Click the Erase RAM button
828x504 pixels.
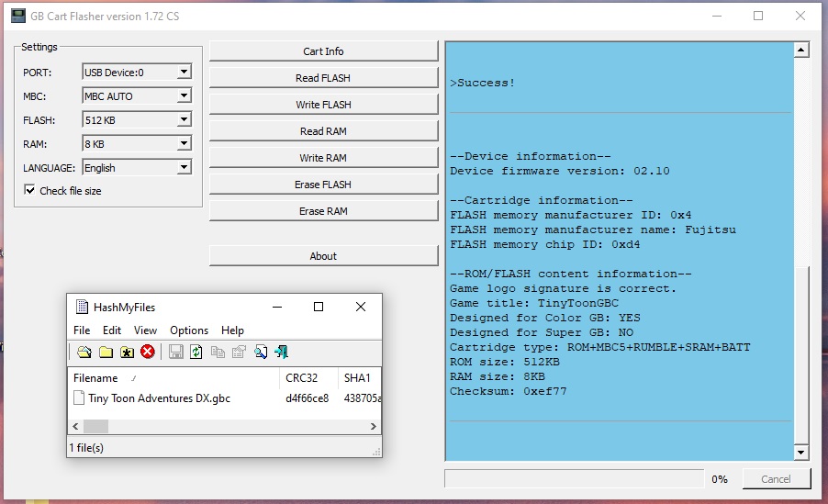pyautogui.click(x=323, y=211)
